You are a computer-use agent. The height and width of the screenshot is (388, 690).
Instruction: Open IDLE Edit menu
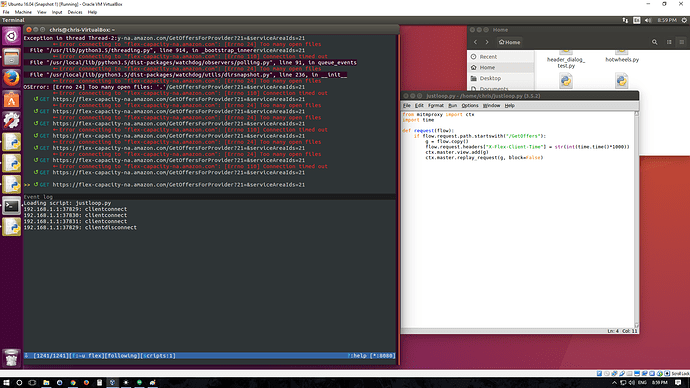(x=419, y=106)
